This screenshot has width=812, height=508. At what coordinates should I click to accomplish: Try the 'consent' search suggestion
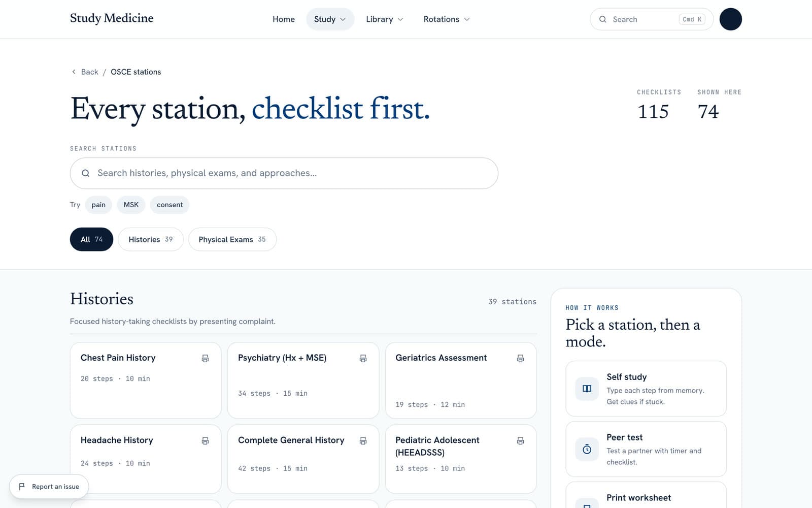tap(170, 205)
